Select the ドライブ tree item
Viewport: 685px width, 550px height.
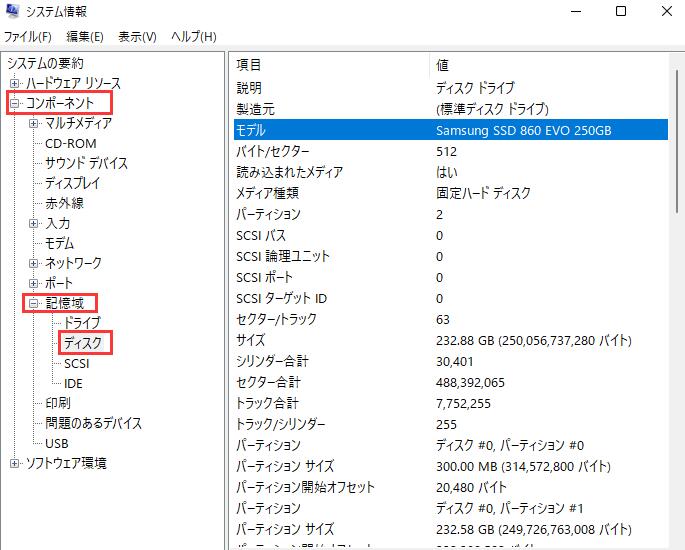pyautogui.click(x=82, y=323)
